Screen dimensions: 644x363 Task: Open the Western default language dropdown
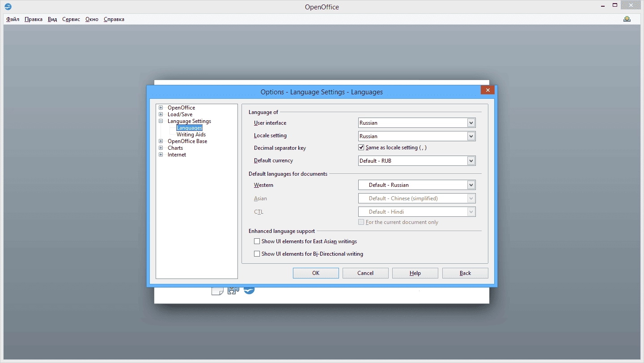tap(470, 185)
